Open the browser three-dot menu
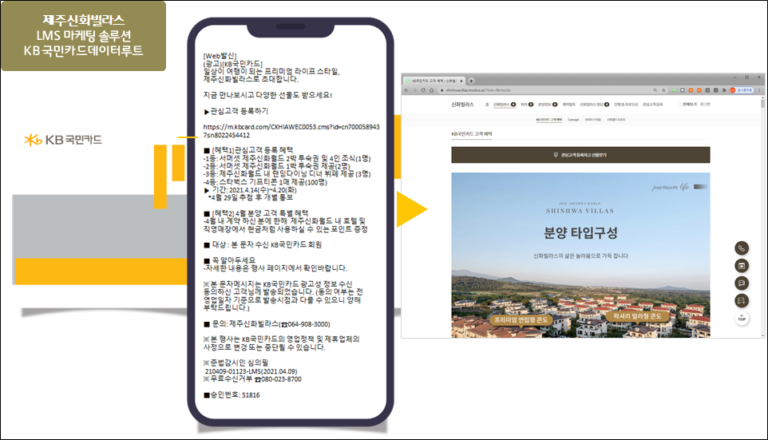The image size is (768, 440). click(760, 90)
